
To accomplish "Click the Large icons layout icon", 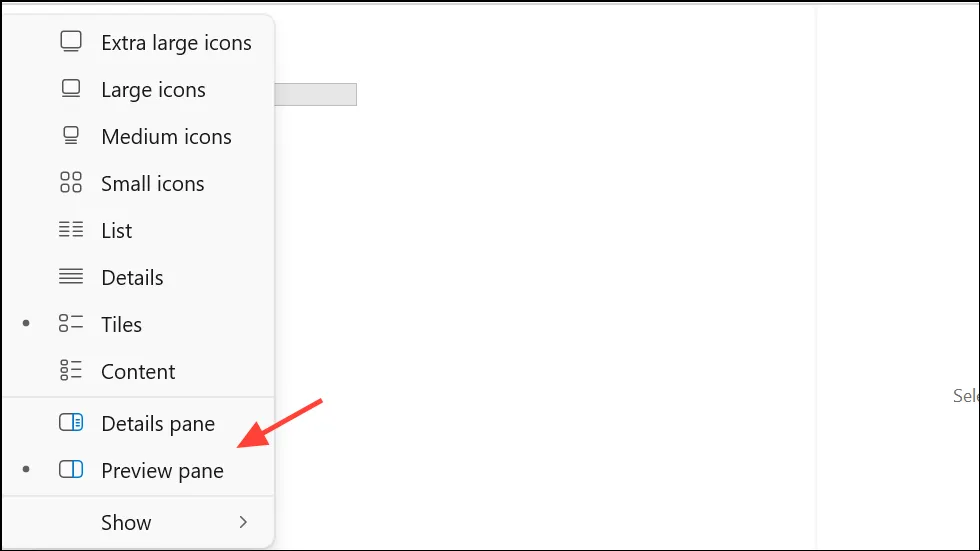I will tap(71, 89).
